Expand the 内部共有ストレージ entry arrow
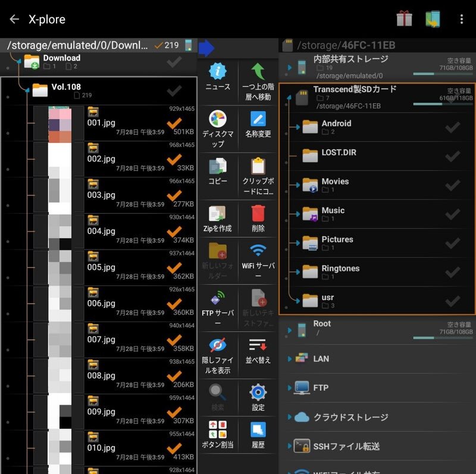Viewport: 476px width, 474px height. coord(289,67)
